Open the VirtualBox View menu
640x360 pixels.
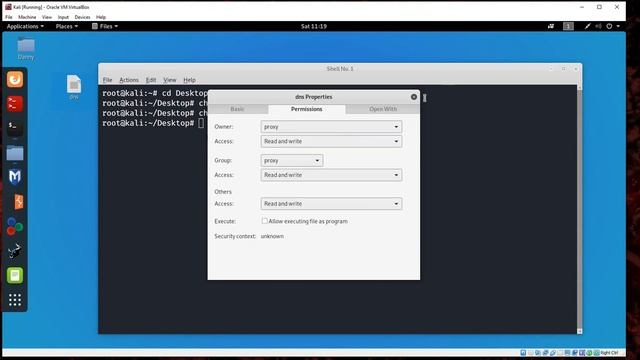(47, 17)
